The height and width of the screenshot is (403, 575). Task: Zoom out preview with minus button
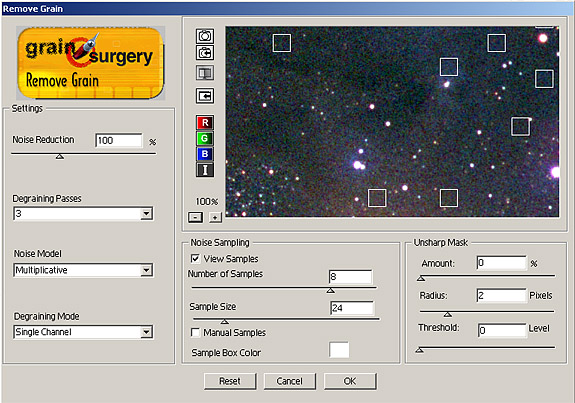coord(195,217)
